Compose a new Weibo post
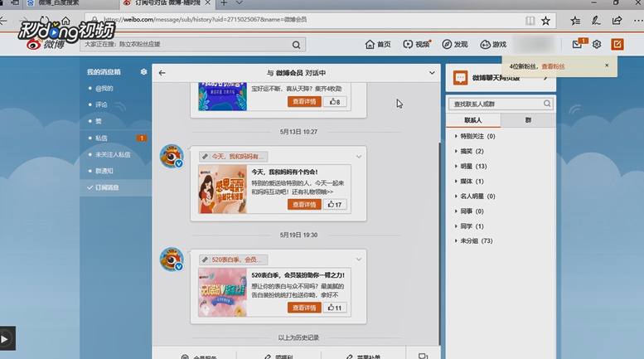Viewport: 644px width, 359px height. (x=617, y=44)
